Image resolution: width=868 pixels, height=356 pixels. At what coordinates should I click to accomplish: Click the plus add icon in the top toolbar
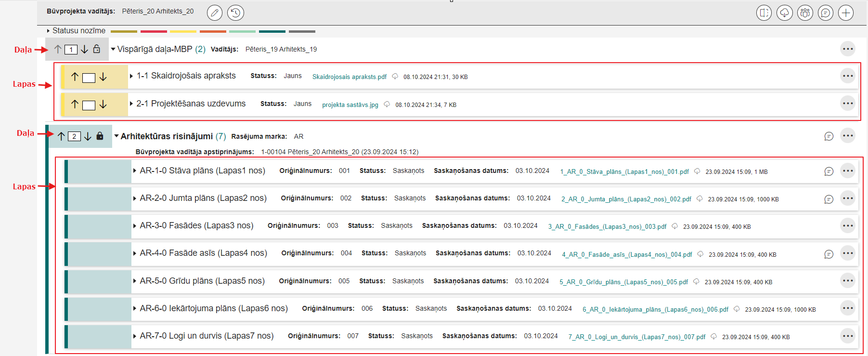pos(846,13)
